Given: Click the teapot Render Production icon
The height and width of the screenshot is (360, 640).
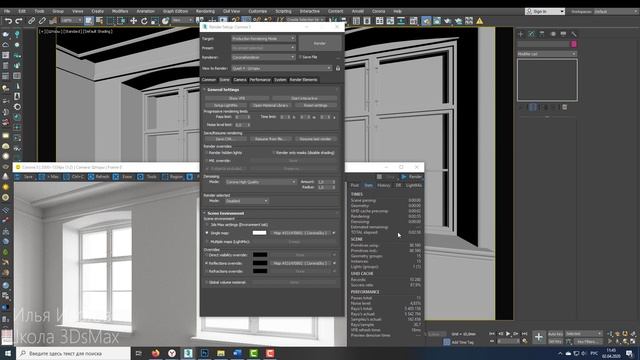Looking at the screenshot, I should pos(447,21).
